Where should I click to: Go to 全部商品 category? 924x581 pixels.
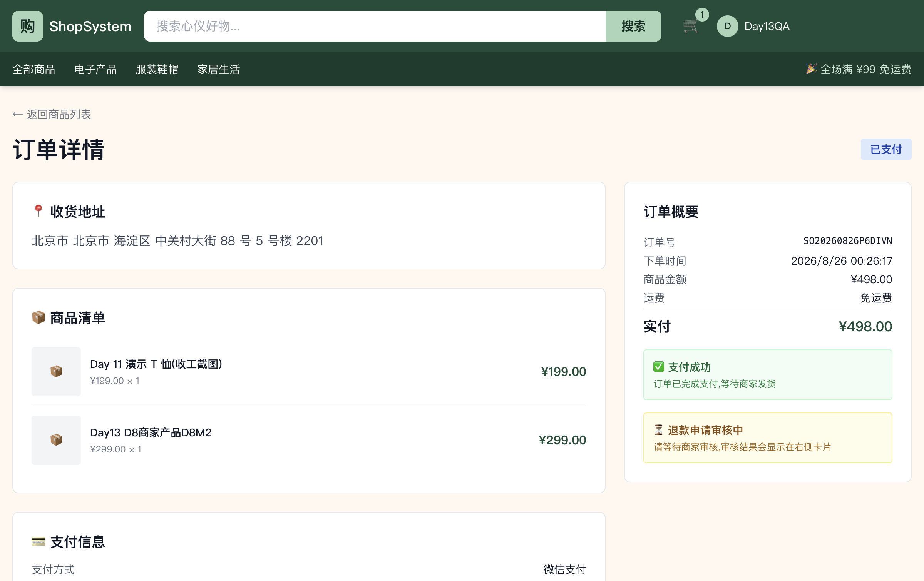click(34, 69)
